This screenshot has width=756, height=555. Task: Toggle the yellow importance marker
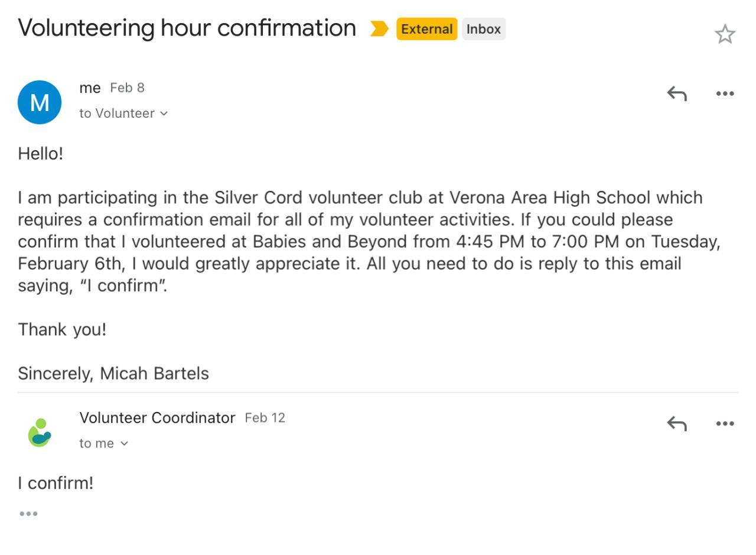(379, 28)
